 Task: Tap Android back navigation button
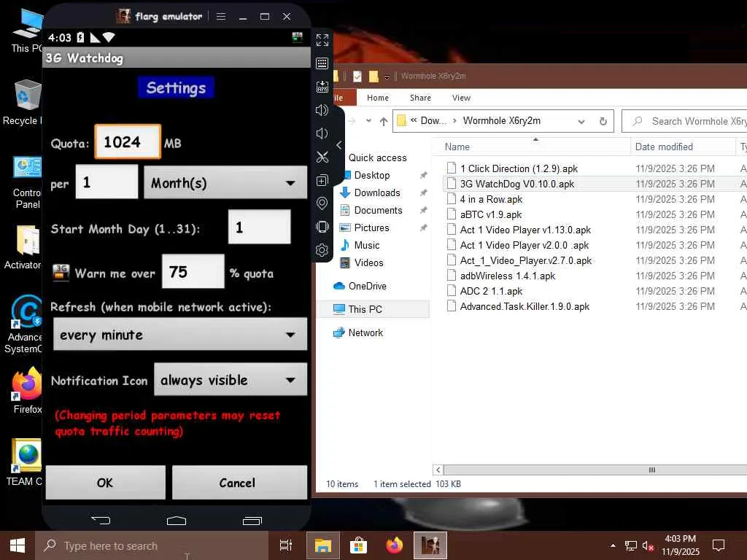click(x=101, y=520)
